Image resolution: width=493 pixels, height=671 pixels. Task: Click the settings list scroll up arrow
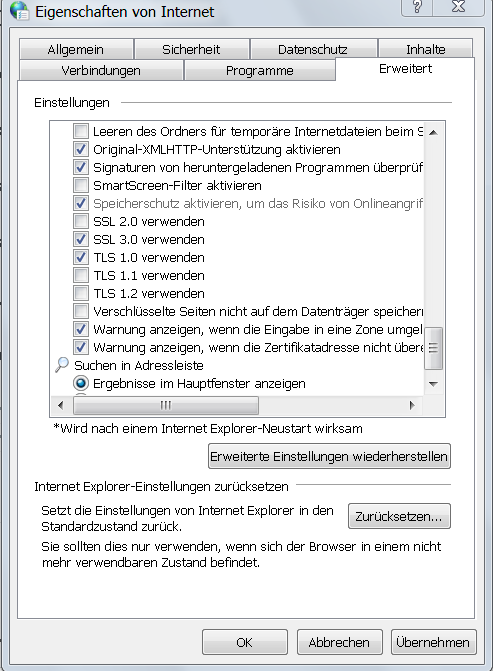[x=434, y=132]
